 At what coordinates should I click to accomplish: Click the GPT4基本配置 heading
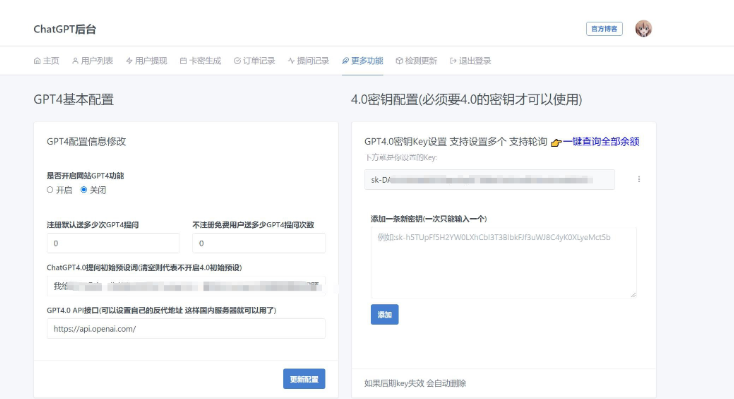coord(73,100)
